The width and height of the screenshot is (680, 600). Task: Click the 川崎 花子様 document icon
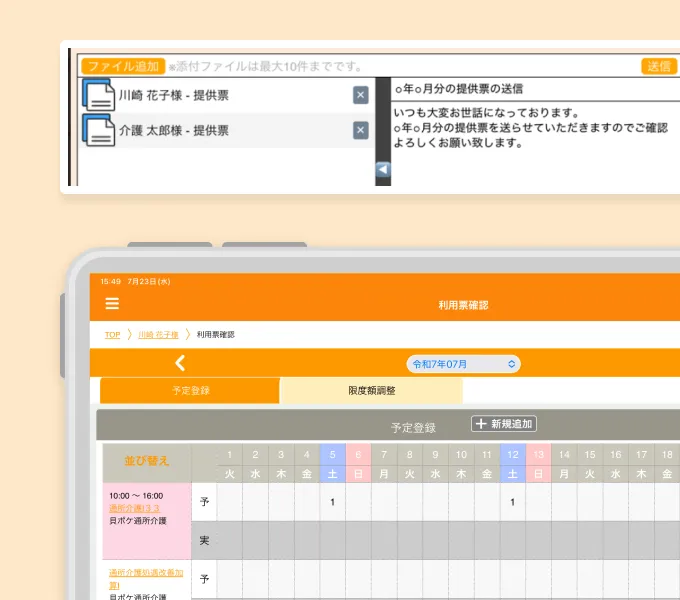pyautogui.click(x=98, y=96)
